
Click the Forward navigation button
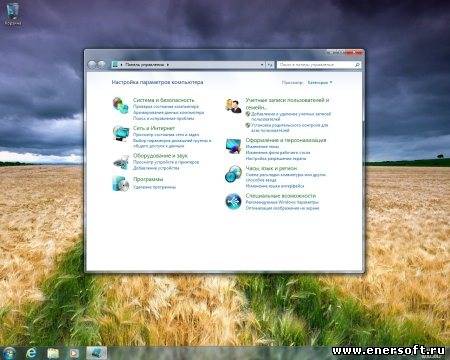(x=101, y=64)
